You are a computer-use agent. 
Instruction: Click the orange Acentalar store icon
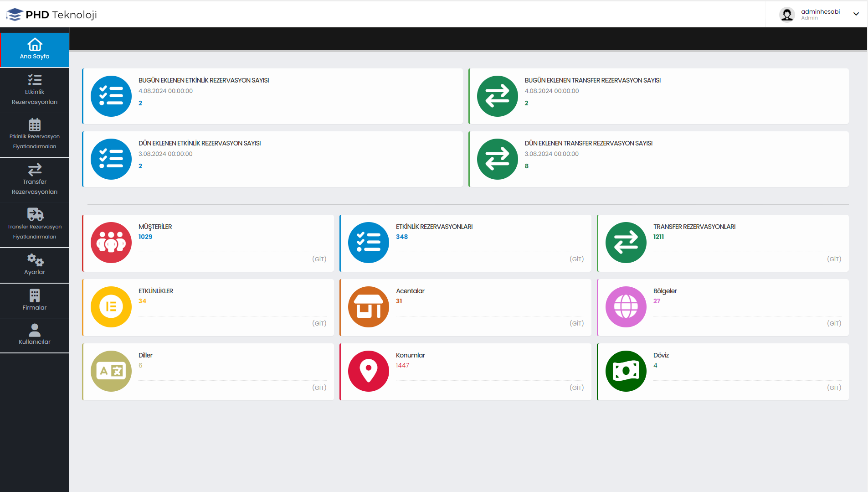point(368,307)
